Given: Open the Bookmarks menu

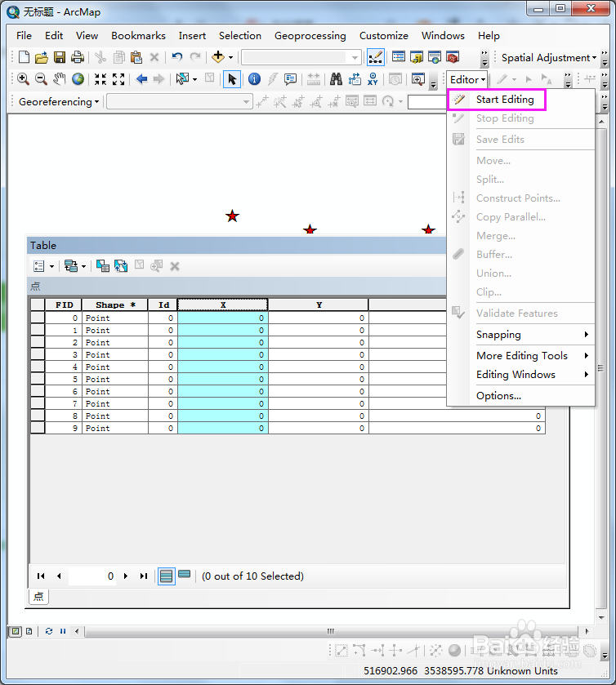Looking at the screenshot, I should click(138, 36).
